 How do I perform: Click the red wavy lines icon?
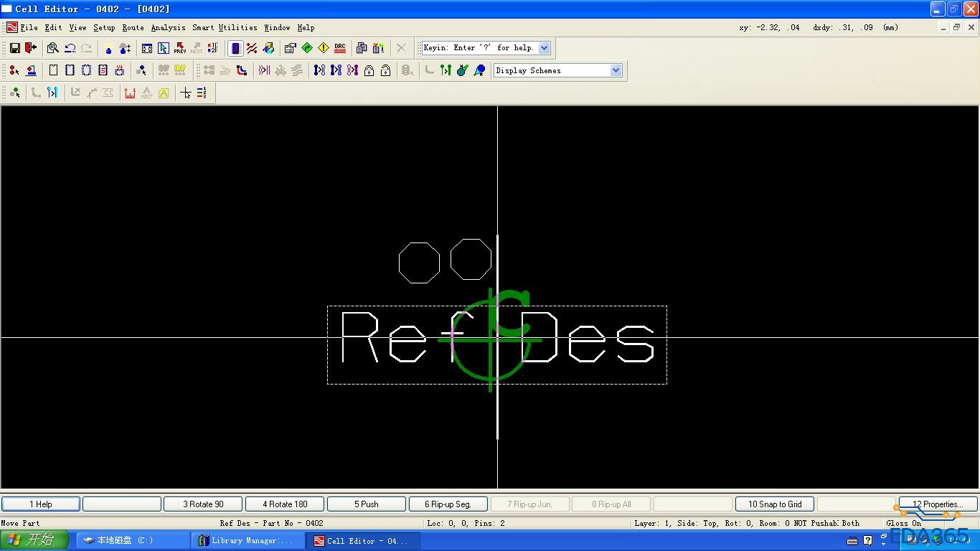pos(252,48)
